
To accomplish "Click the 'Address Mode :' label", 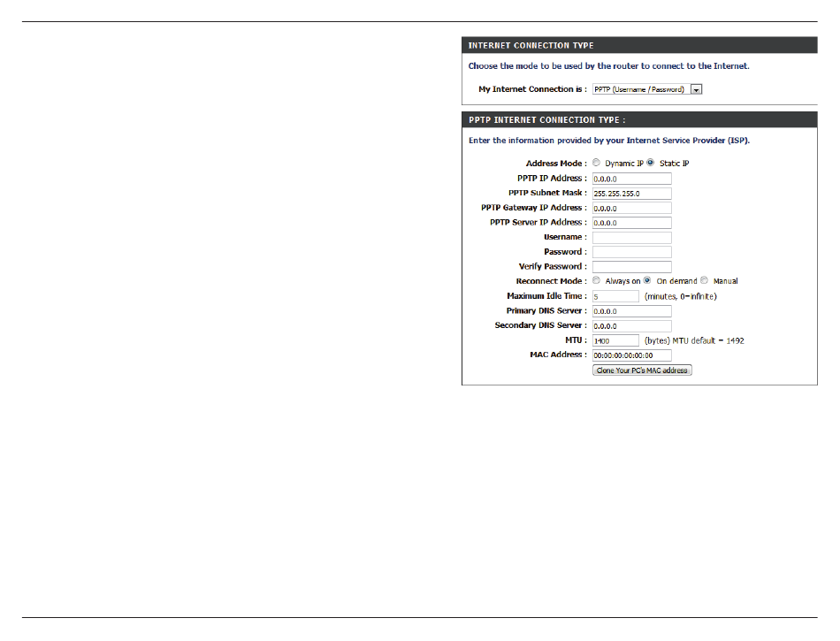I will (x=556, y=164).
